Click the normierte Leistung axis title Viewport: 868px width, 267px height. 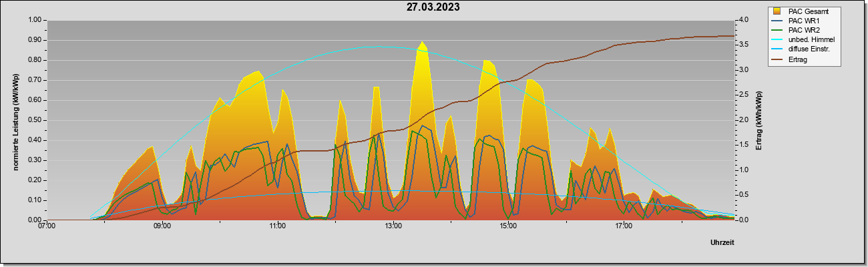[x=15, y=120]
